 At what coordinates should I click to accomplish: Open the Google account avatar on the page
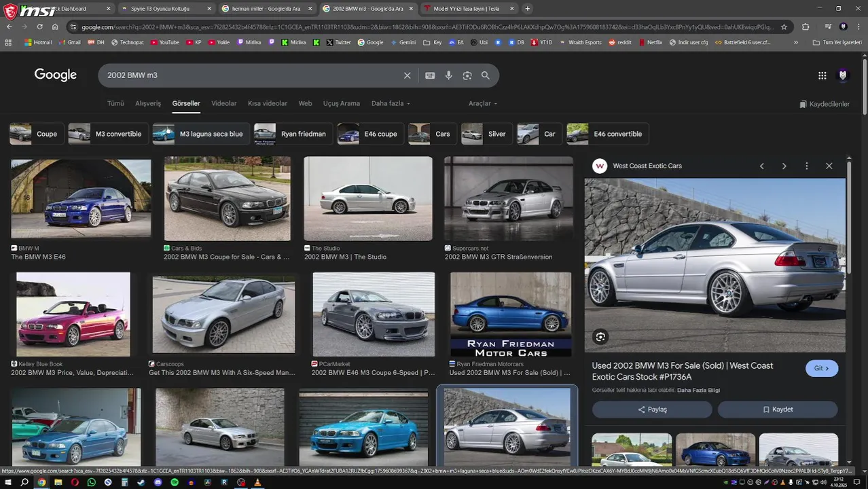click(843, 75)
